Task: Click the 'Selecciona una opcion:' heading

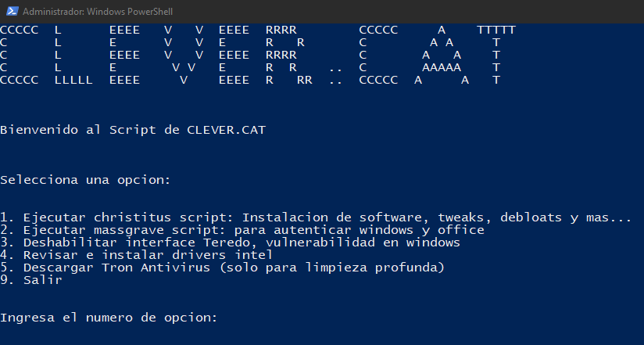Action: point(85,180)
